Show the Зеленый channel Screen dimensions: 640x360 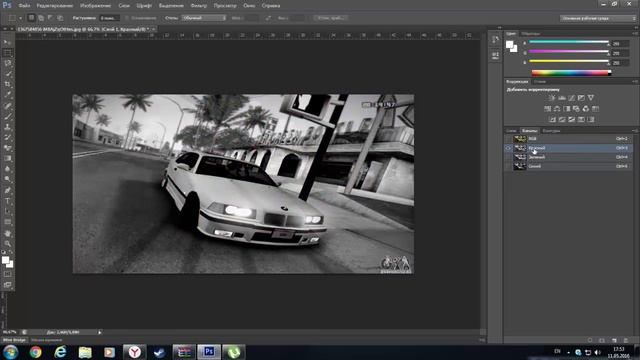509,157
